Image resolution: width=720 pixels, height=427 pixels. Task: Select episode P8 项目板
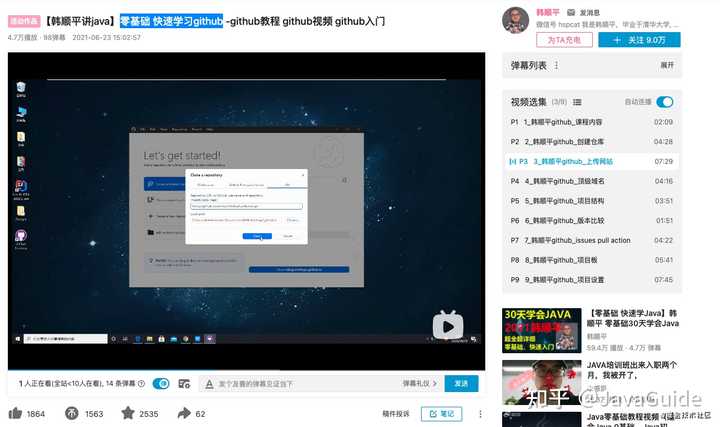pyautogui.click(x=591, y=260)
